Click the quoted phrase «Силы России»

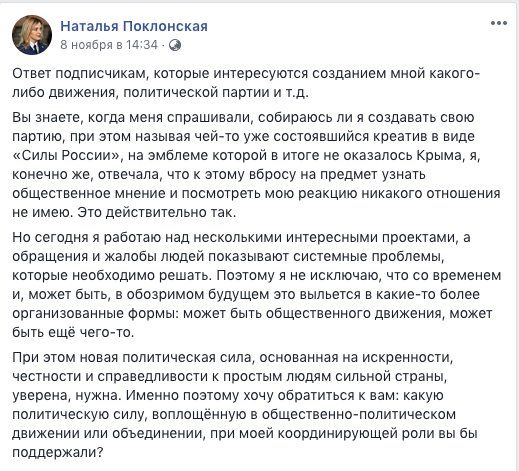(67, 156)
